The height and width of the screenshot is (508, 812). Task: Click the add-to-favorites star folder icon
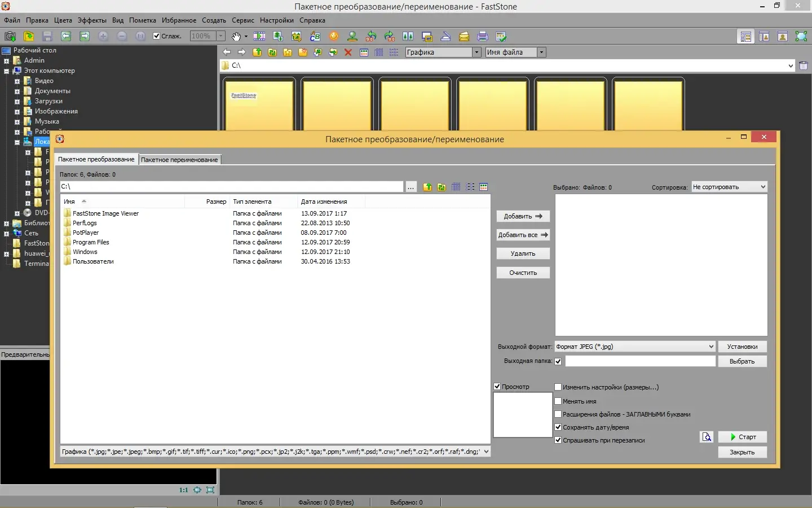[288, 52]
